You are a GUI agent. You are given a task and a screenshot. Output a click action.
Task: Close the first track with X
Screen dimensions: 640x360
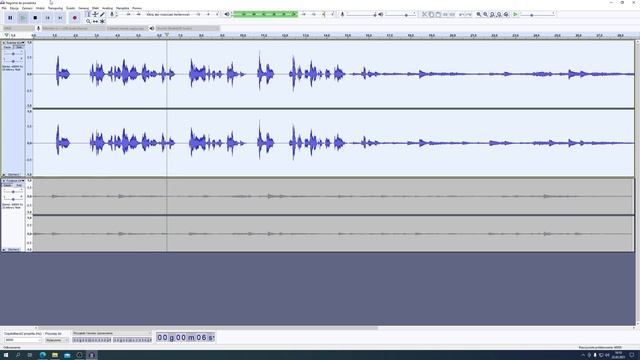point(4,43)
